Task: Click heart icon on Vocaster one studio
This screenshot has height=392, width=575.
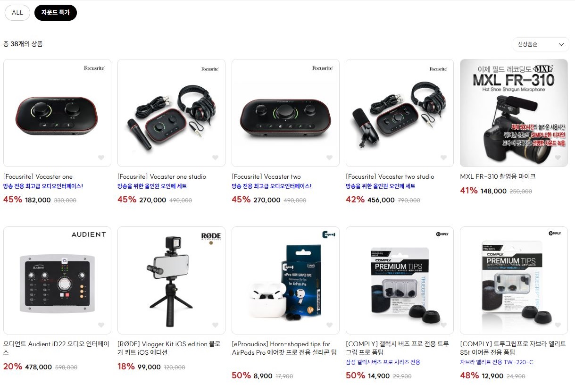Action: pyautogui.click(x=215, y=158)
